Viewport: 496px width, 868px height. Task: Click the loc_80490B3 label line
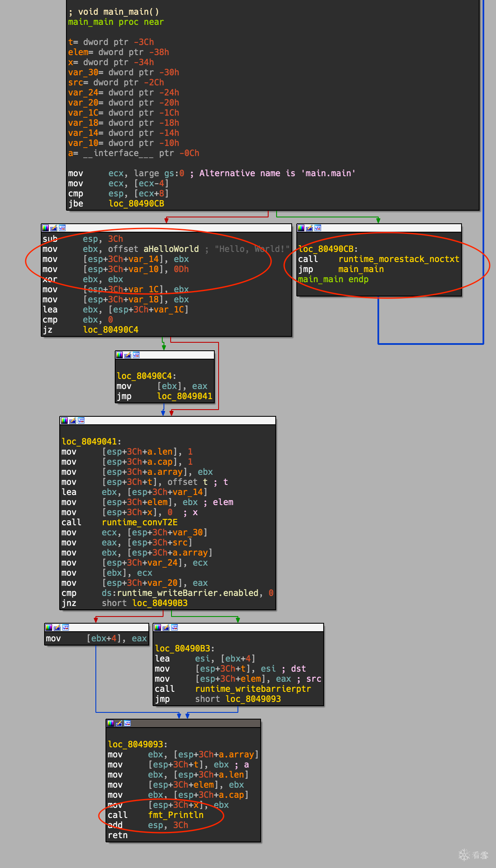tap(185, 648)
